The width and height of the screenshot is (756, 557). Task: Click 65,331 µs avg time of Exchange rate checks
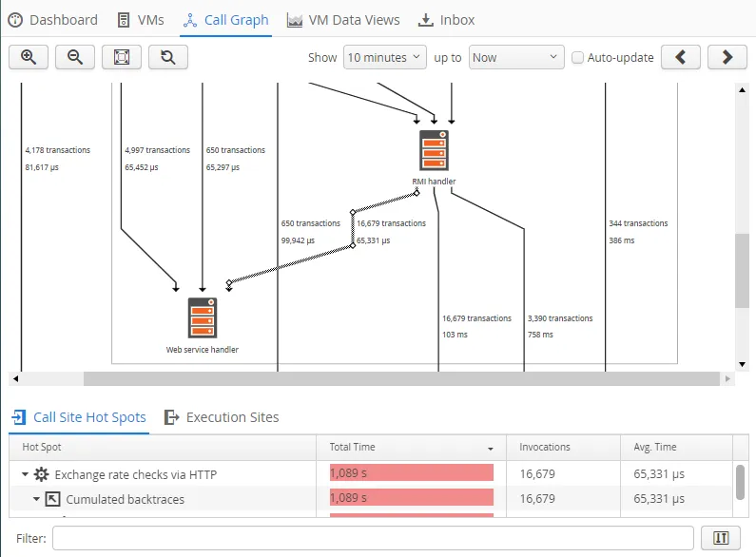(659, 473)
